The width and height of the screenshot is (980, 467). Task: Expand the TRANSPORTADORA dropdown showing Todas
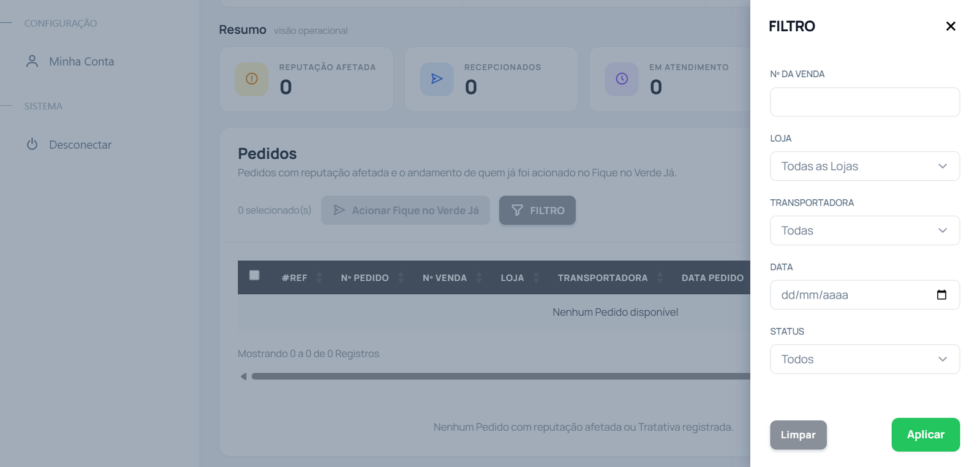click(x=865, y=230)
